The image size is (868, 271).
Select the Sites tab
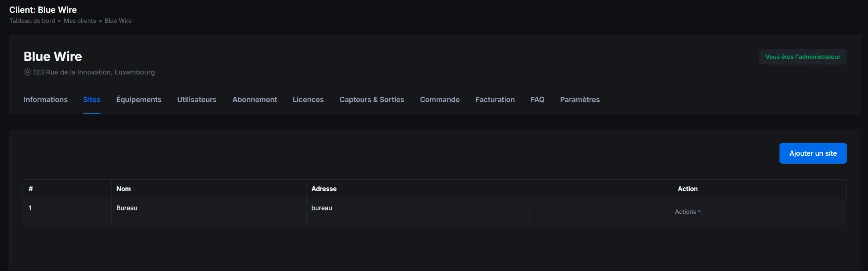92,100
